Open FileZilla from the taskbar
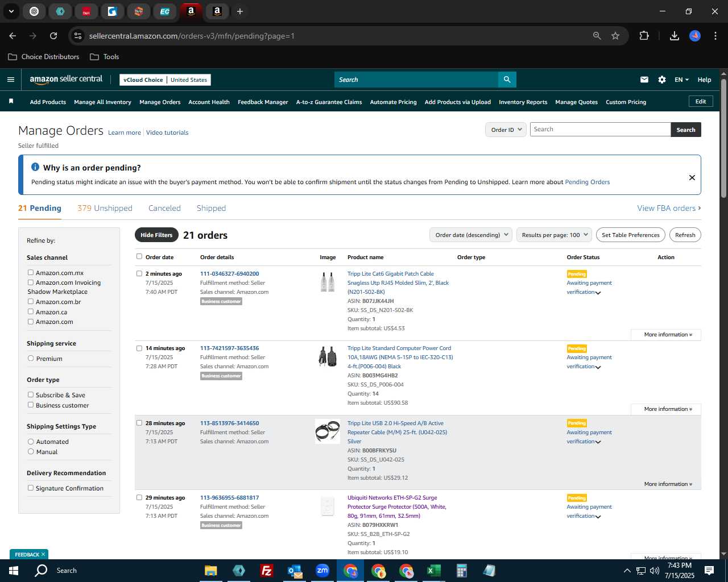This screenshot has height=582, width=728. (267, 571)
